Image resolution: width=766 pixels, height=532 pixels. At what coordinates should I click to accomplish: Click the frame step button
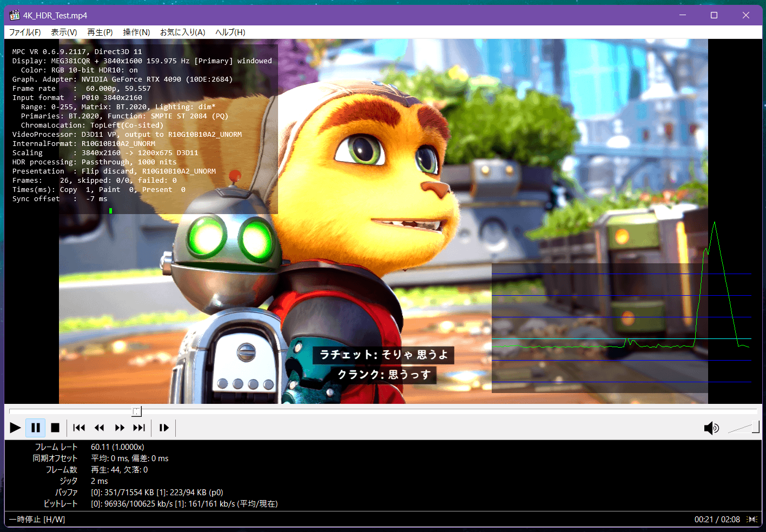164,428
